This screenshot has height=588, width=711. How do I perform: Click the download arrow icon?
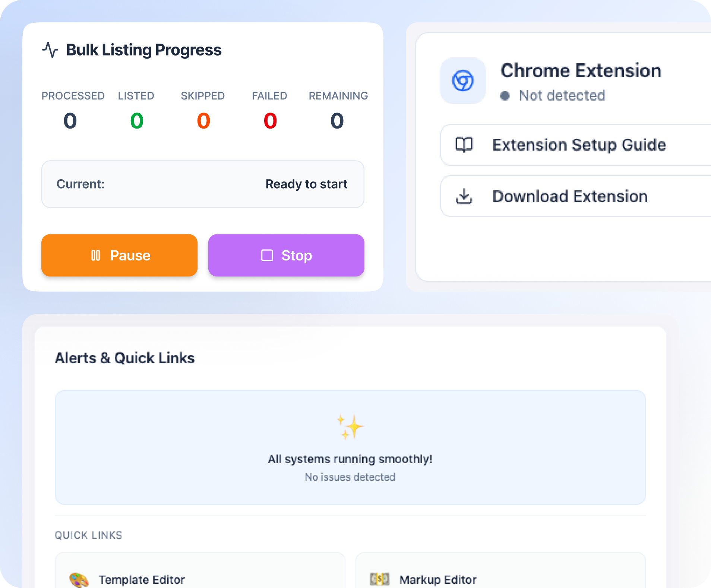(464, 196)
